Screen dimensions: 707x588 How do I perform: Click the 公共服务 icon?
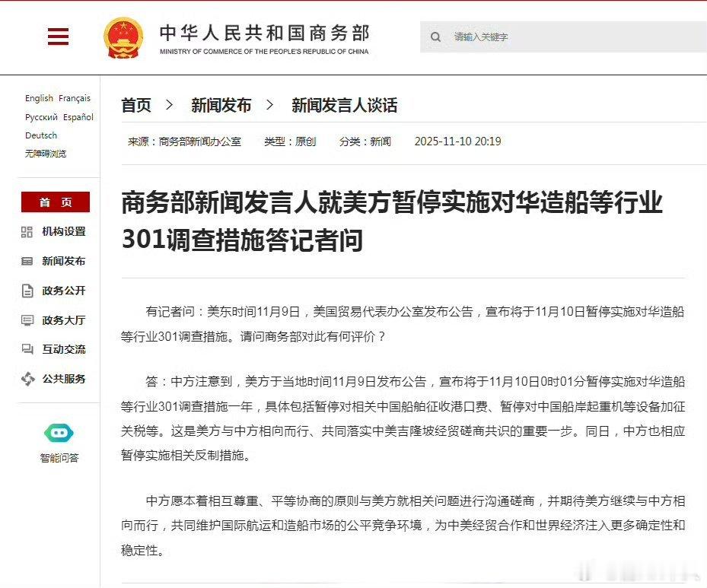(x=27, y=379)
